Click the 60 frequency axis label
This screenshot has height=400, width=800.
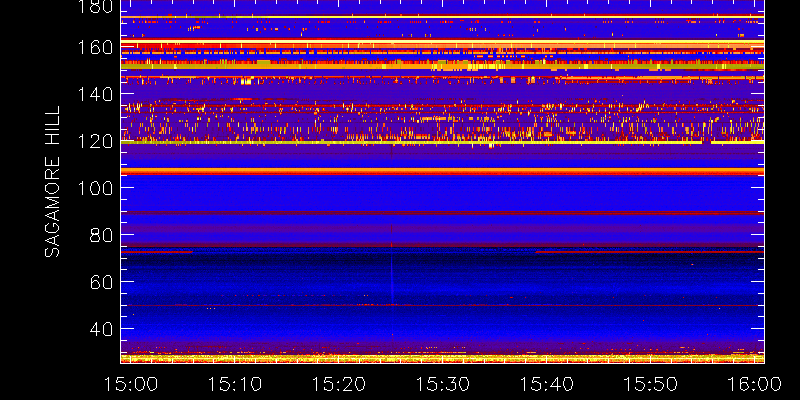click(100, 282)
